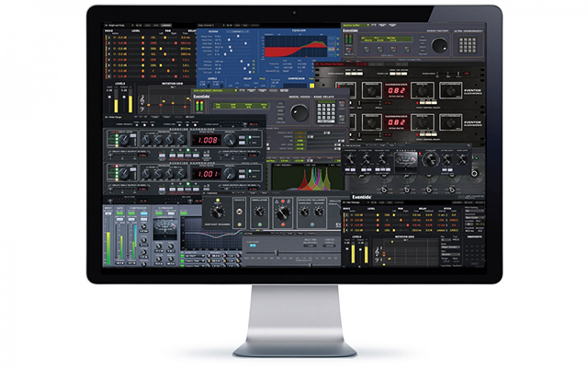Viewport: 588px width, 368px height.
Task: Click the first soft key under H3000 Factory display
Action: tap(367, 50)
